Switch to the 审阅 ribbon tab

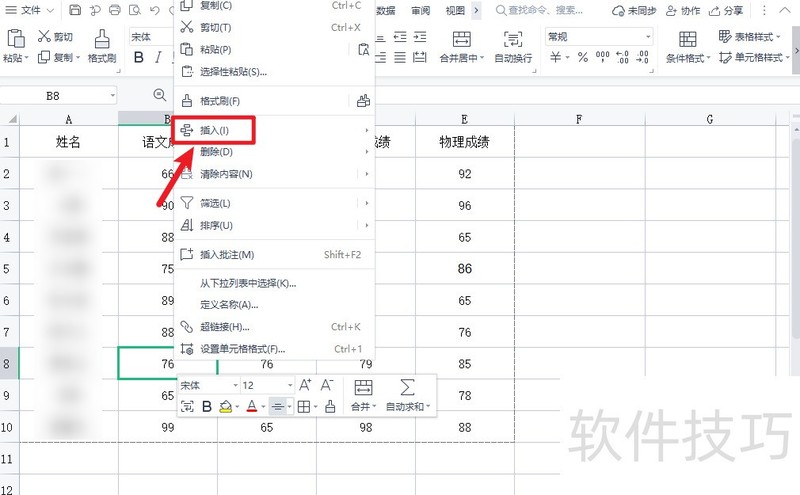pyautogui.click(x=420, y=10)
